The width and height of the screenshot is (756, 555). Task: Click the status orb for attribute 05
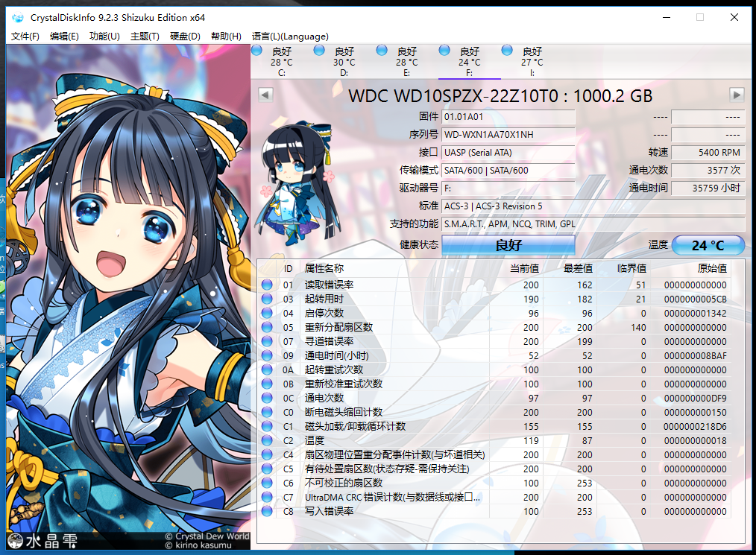(x=268, y=327)
